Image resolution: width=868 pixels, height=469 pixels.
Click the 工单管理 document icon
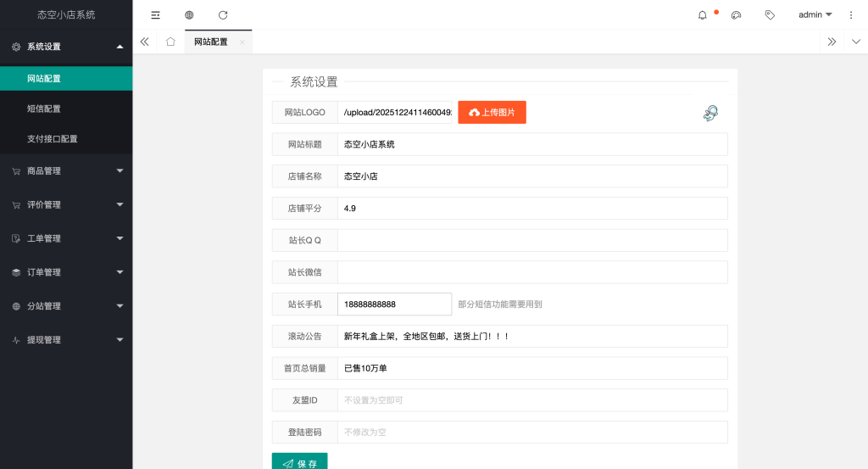(x=16, y=238)
